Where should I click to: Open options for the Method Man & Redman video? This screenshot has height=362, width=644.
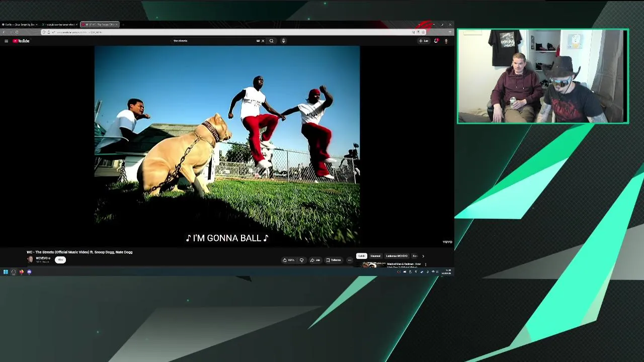425,264
